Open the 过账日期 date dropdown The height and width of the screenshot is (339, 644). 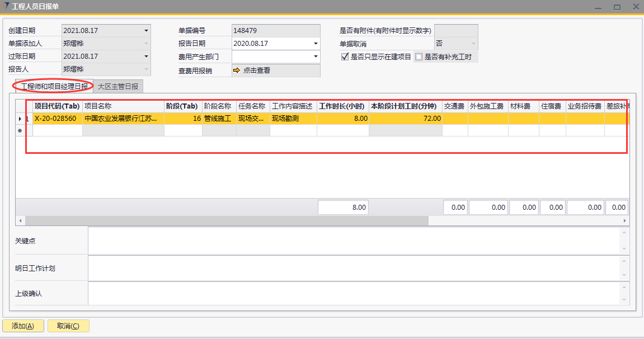tap(146, 57)
